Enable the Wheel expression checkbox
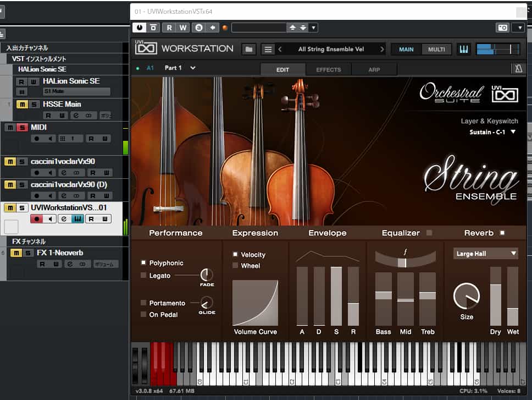532x400 pixels. point(235,266)
